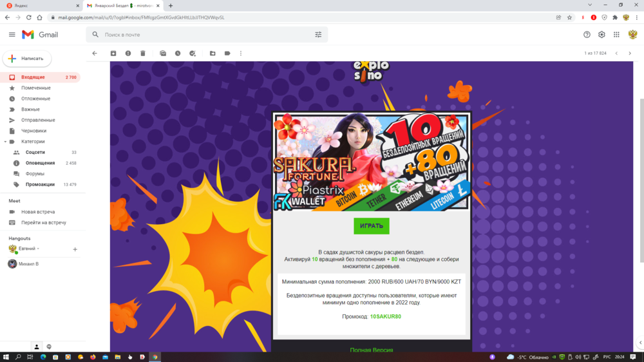
Task: Collapse the main menu with the hamburger icon
Action: click(x=12, y=35)
